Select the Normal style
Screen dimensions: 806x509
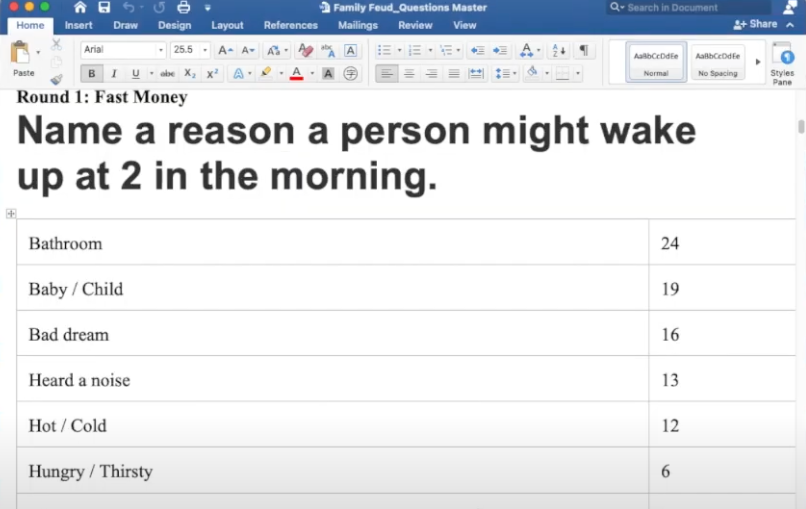point(656,62)
